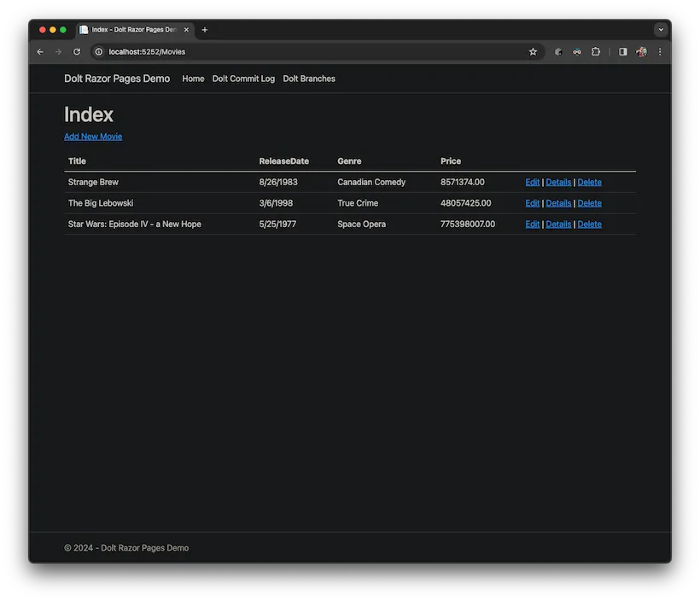Edit the Strange Brew movie entry
Image resolution: width=700 pixels, height=601 pixels.
click(533, 183)
